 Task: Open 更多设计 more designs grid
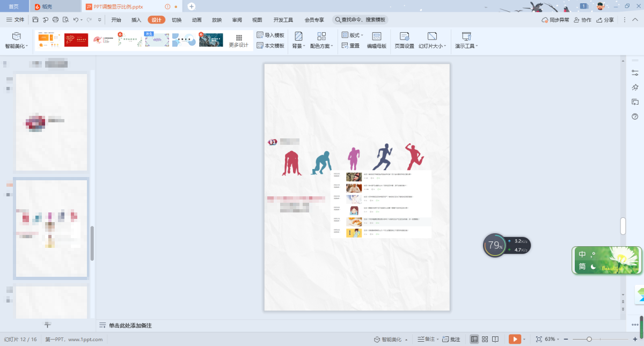pyautogui.click(x=239, y=41)
